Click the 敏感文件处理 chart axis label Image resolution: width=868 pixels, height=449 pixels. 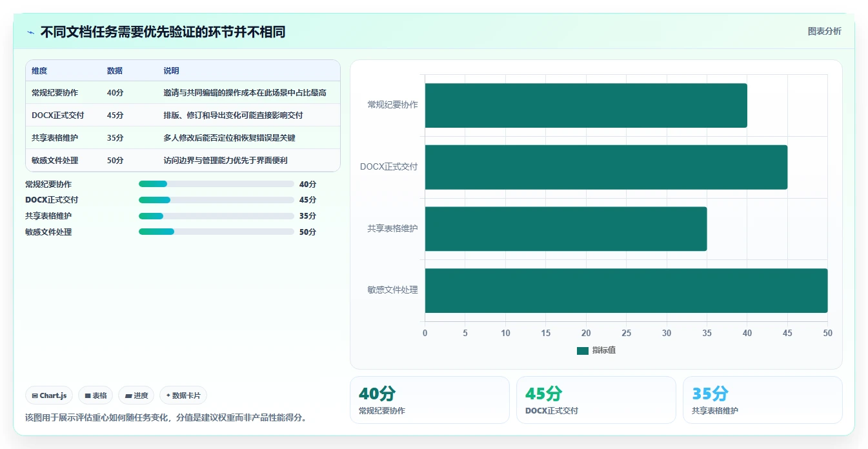coord(392,290)
